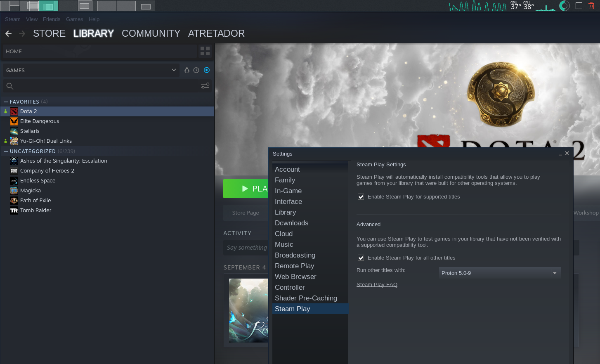Go back with the left arrow
The width and height of the screenshot is (600, 364).
(8, 34)
